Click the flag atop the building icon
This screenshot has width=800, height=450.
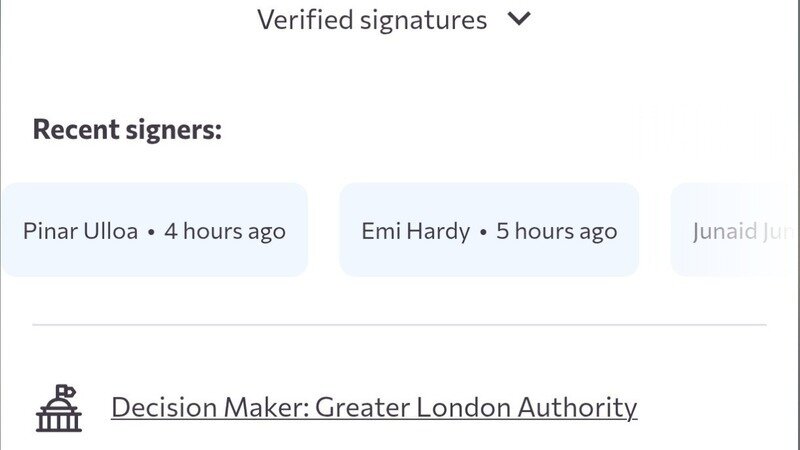pos(65,390)
